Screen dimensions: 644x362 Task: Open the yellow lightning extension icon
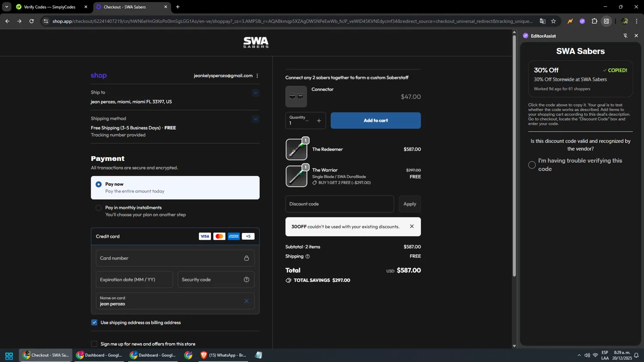pos(570,21)
